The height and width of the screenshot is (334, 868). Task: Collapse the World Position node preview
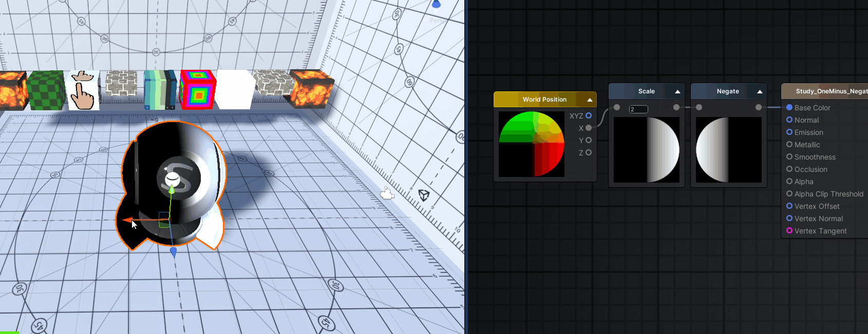(590, 100)
